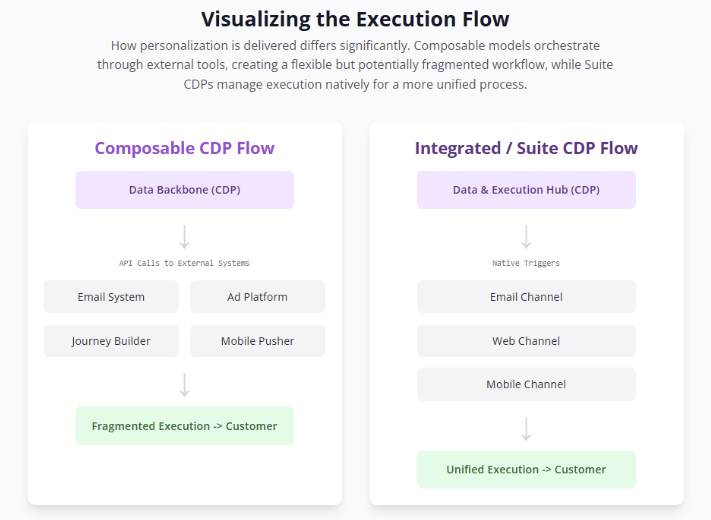This screenshot has height=520, width=711.
Task: Click the Data & Execution Hub (CDP) box
Action: coord(526,190)
